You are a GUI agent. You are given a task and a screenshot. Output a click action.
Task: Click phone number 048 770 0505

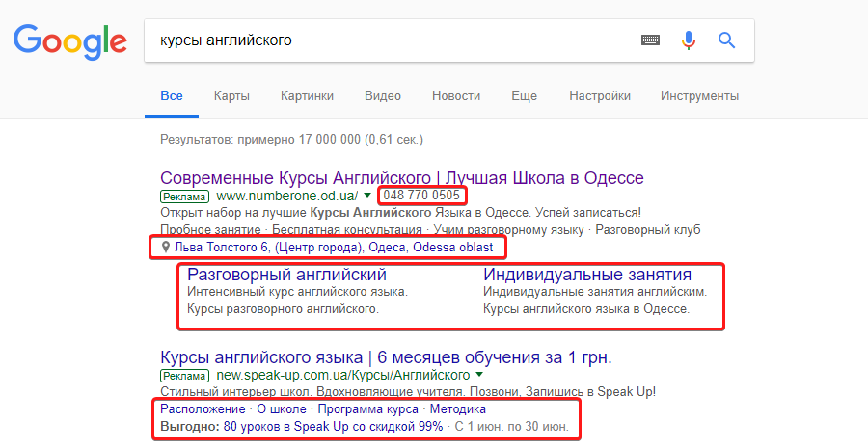421,196
